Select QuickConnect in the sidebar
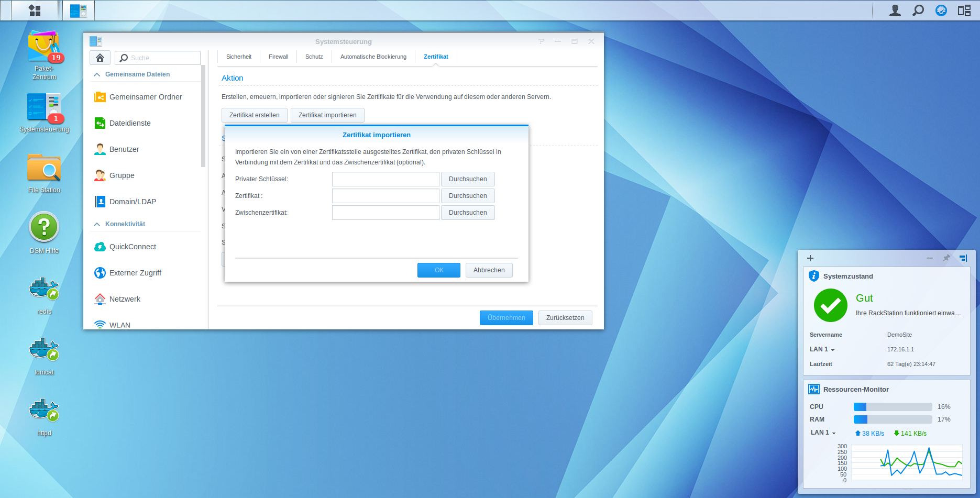Screen dimensions: 980x498 [133, 247]
